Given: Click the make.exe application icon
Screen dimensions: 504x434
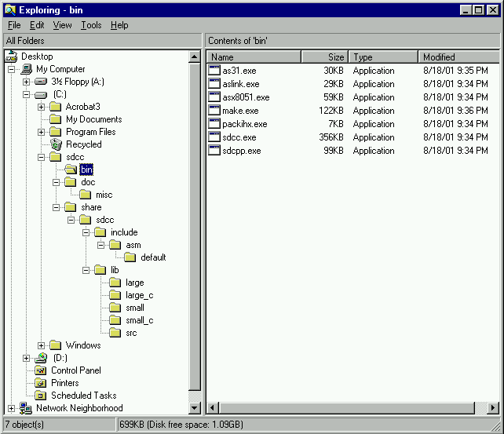Looking at the screenshot, I should click(x=214, y=111).
